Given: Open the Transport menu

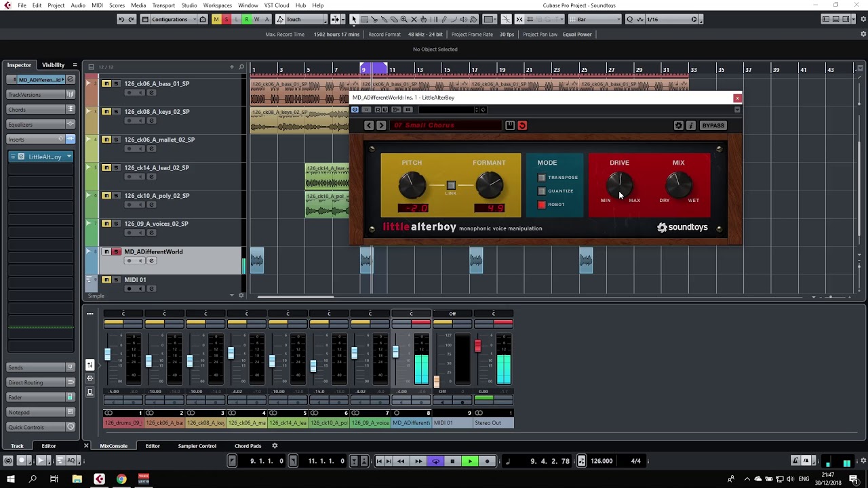Looking at the screenshot, I should tap(163, 5).
